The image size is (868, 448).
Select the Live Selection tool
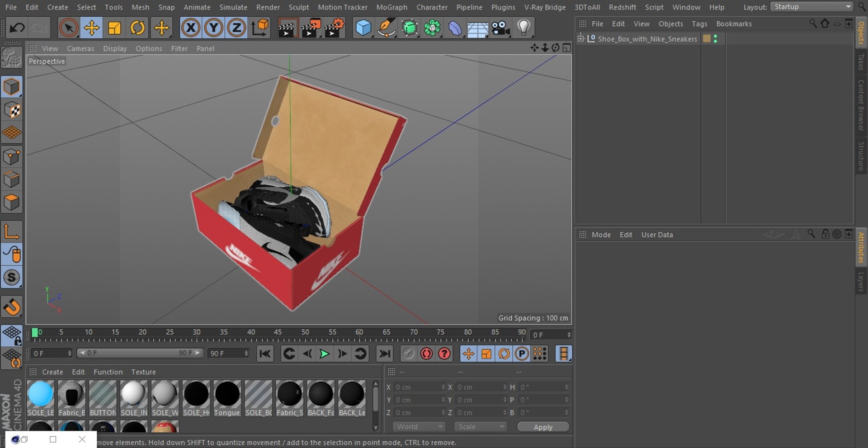tap(68, 28)
